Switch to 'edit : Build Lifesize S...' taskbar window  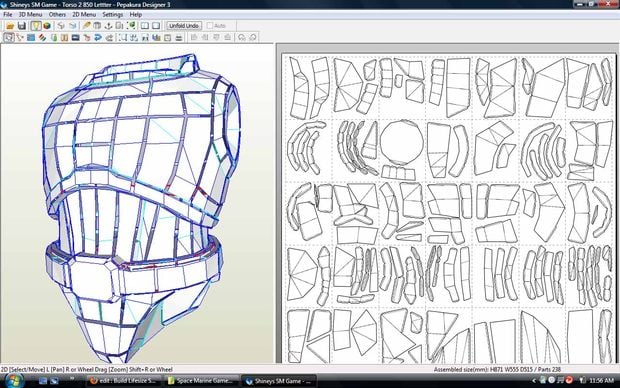(123, 381)
